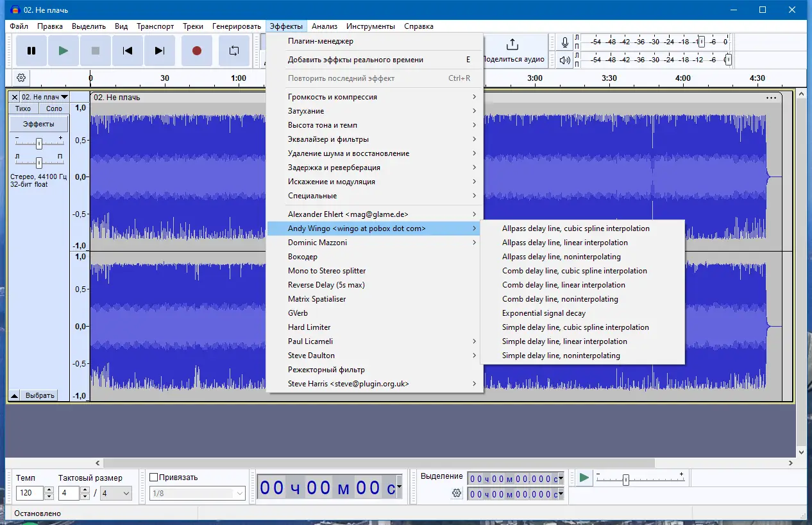
Task: Click the Share audio upload icon
Action: [512, 44]
